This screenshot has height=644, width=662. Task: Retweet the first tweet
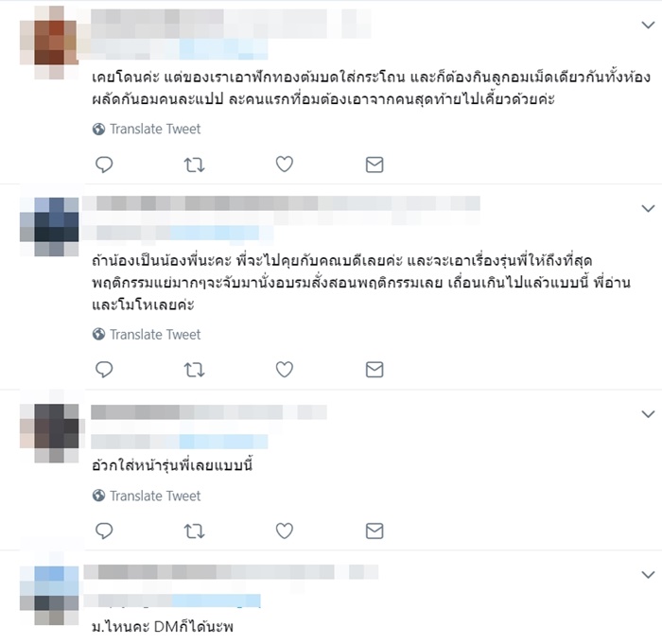click(x=194, y=165)
